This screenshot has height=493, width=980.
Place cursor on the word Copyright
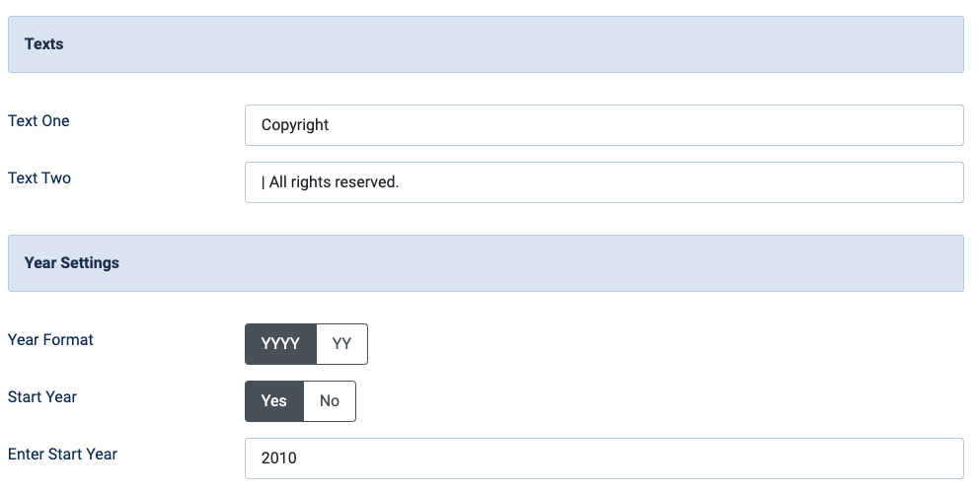coord(295,125)
